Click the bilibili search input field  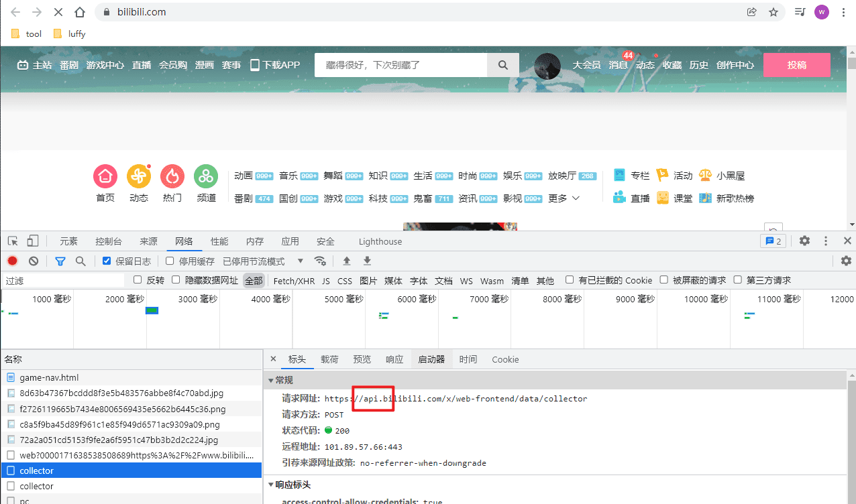coord(401,65)
